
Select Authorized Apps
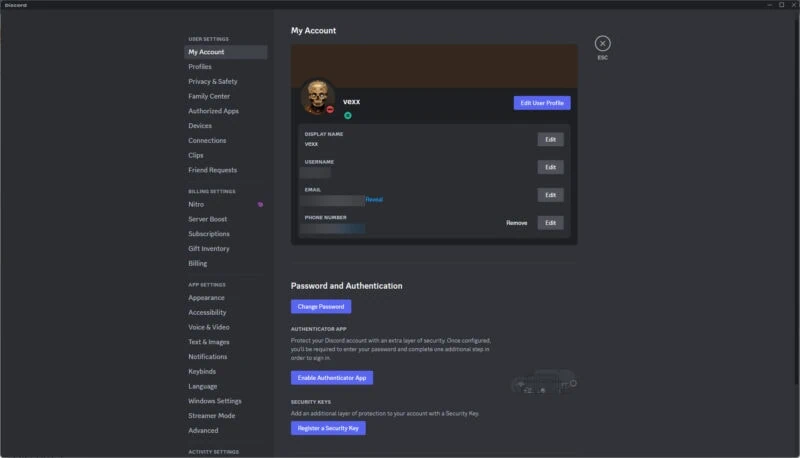(x=226, y=111)
